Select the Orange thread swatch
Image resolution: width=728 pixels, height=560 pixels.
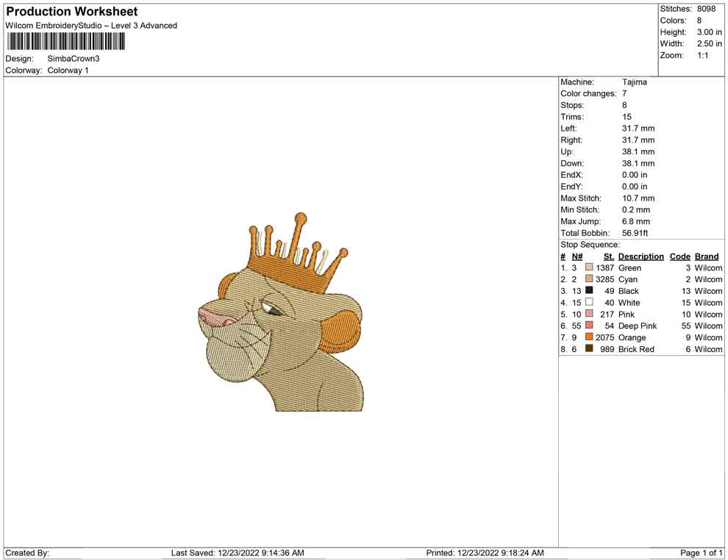(588, 337)
